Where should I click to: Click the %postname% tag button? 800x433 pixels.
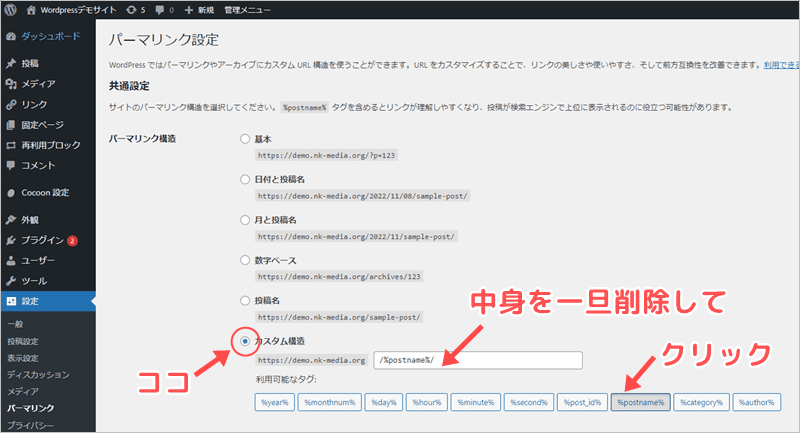(640, 402)
